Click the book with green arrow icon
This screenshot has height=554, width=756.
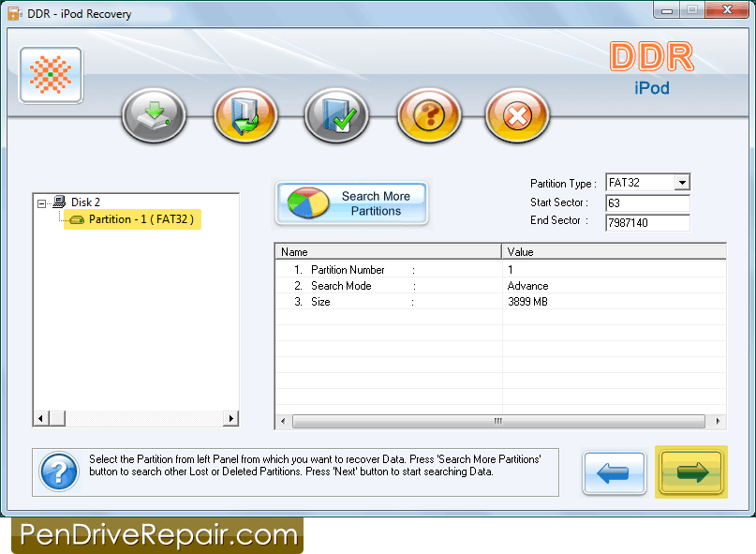tap(245, 115)
